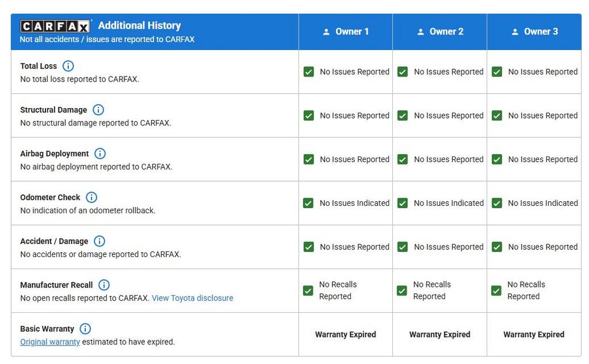Open the Manufacturer Recall info icon
589x364 pixels.
[x=104, y=285]
